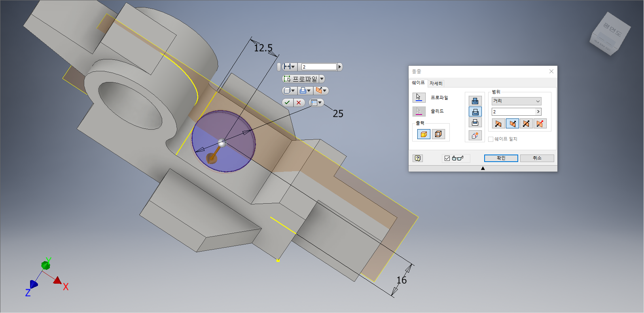The height and width of the screenshot is (313, 644).
Task: Expand the distance value arrow in dialog
Action: [538, 112]
